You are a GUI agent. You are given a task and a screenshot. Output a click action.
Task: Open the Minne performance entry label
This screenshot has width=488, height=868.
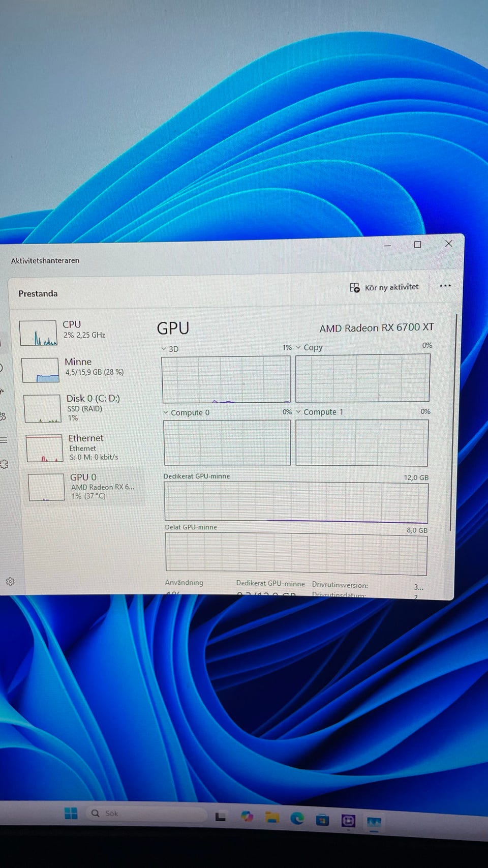click(78, 362)
